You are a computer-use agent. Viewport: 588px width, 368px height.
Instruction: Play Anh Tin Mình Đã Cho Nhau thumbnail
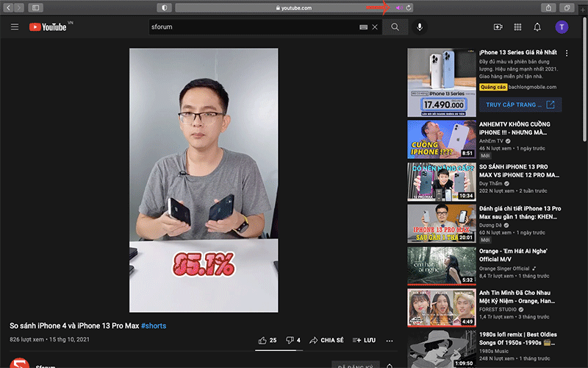442,308
